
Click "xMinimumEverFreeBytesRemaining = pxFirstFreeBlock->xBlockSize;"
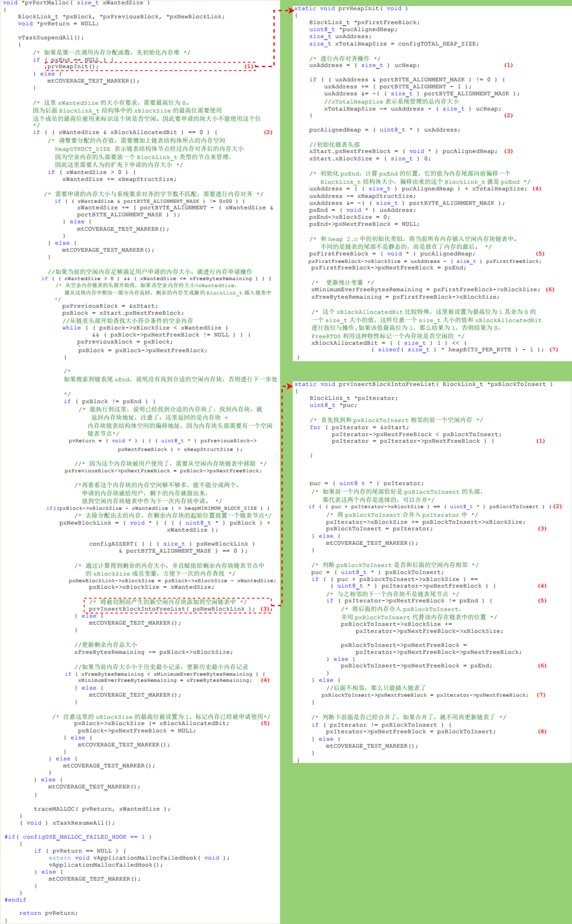pos(426,290)
